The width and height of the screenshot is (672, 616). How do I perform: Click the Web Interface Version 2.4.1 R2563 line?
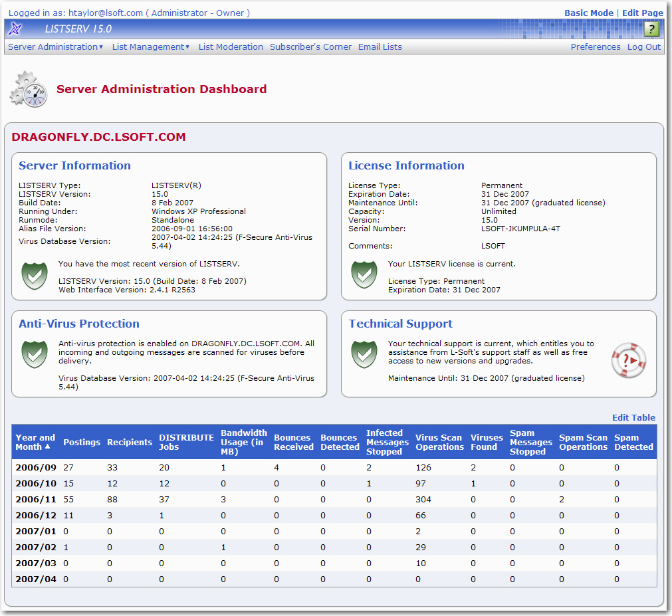127,290
